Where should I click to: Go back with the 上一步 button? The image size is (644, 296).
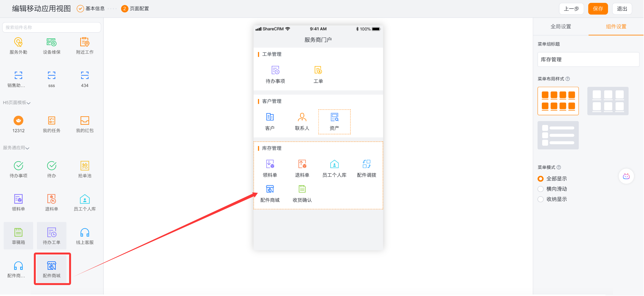click(571, 9)
